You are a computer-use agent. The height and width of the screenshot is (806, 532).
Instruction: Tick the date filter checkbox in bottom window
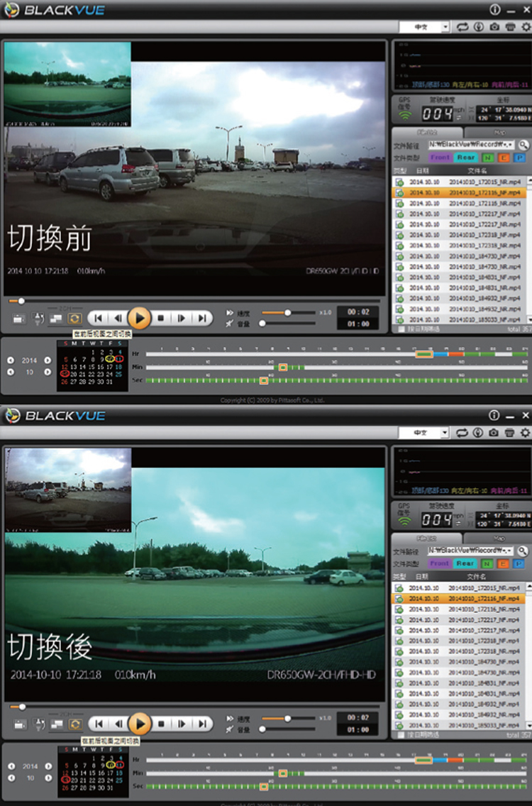402,735
